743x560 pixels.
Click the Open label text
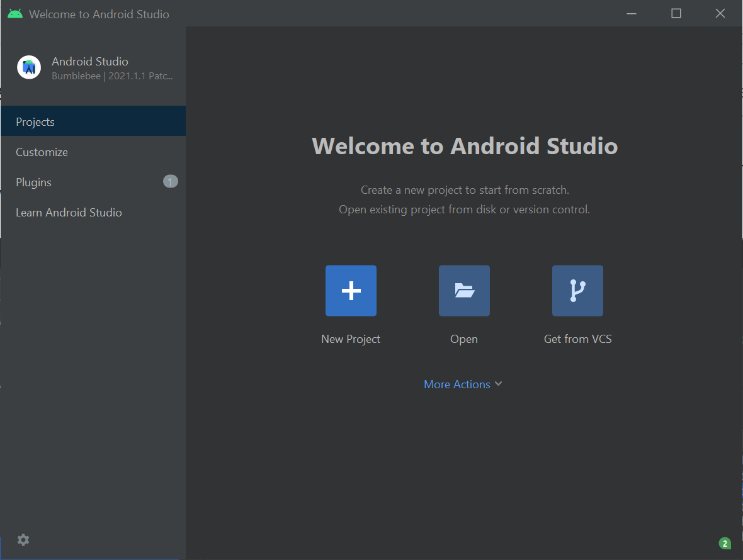tap(464, 339)
